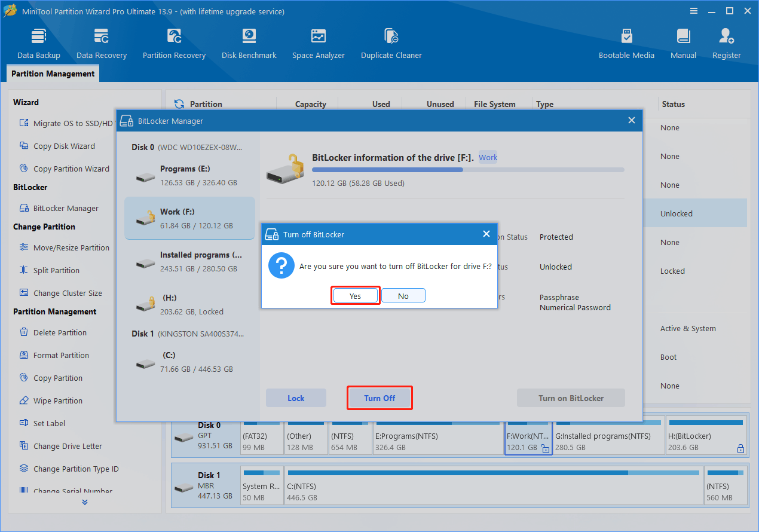Launch Duplicate Cleaner

coord(391,44)
